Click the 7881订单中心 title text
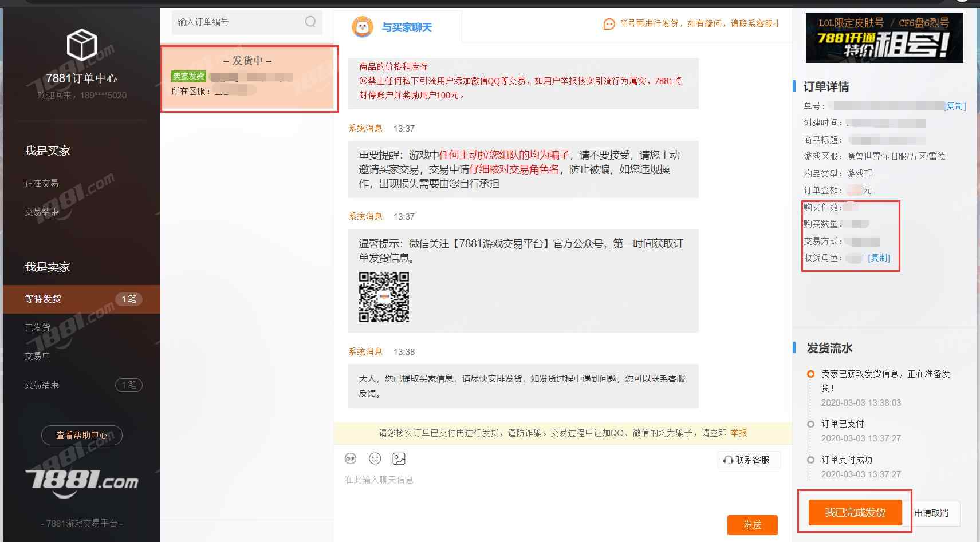This screenshot has height=542, width=980. pos(81,78)
